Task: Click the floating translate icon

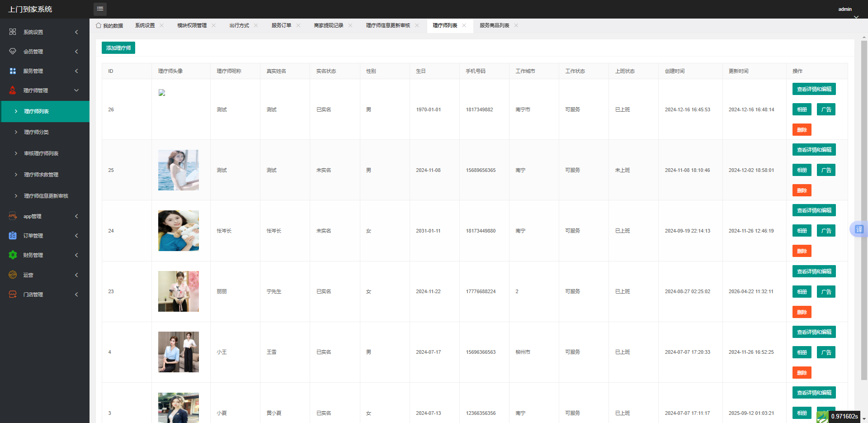Action: pos(859,229)
